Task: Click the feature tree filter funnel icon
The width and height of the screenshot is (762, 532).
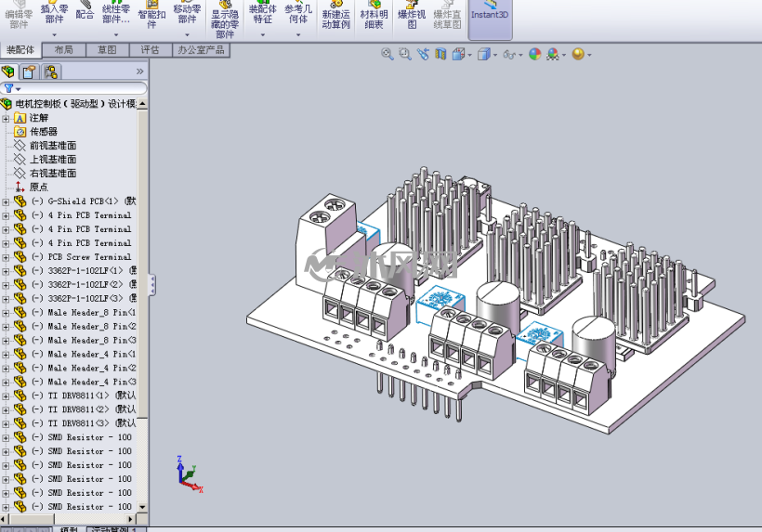Action: coord(8,88)
